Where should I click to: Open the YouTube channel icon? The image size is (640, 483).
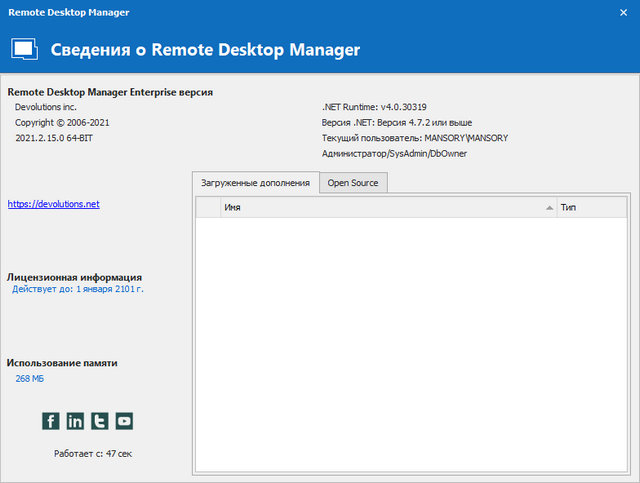(x=124, y=421)
